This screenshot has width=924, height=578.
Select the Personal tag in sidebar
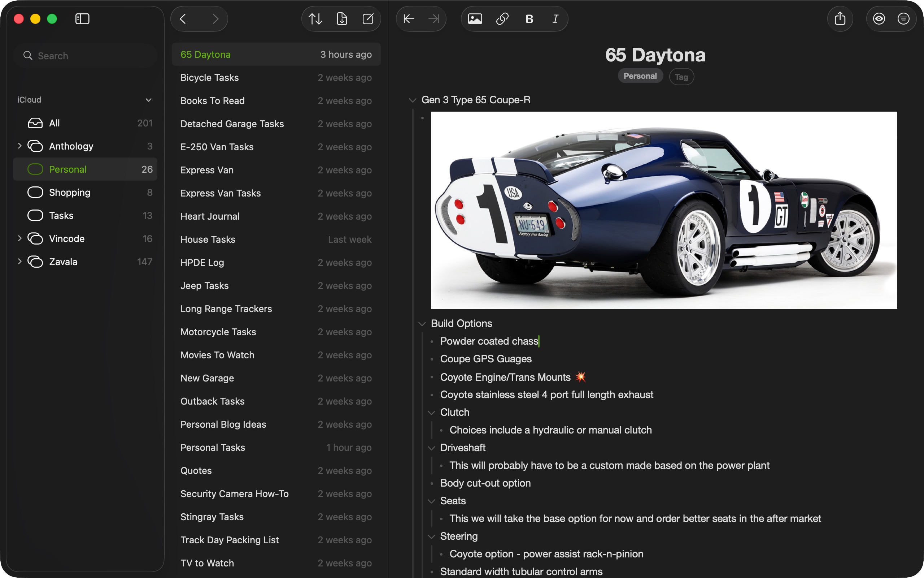[x=85, y=169]
